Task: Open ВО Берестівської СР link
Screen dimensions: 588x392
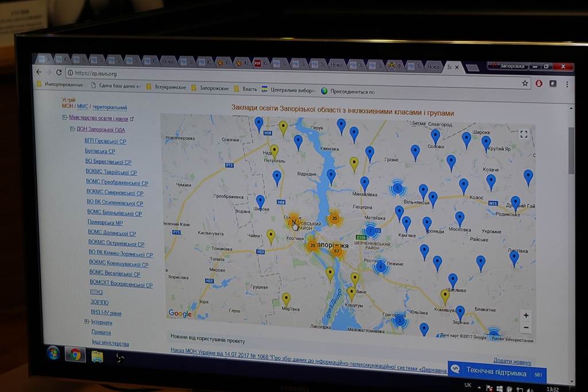Action: [x=109, y=161]
